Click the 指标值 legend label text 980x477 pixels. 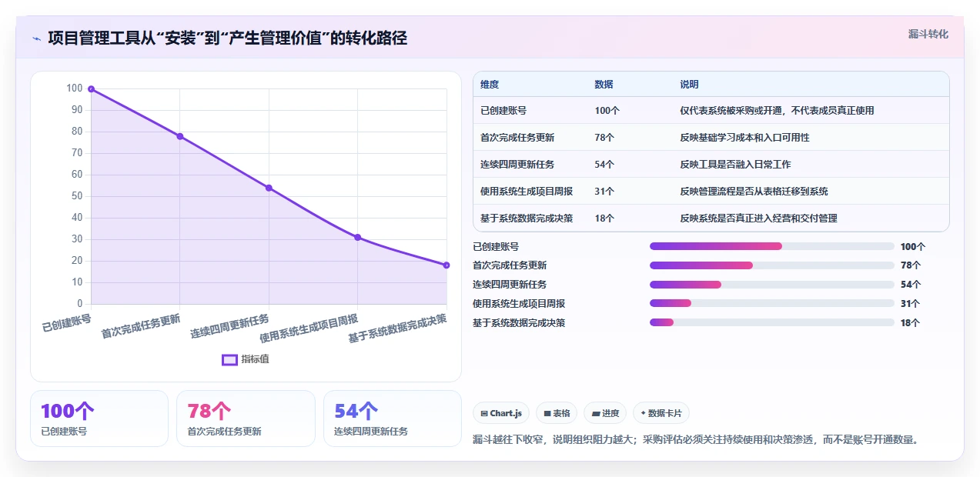(x=256, y=359)
